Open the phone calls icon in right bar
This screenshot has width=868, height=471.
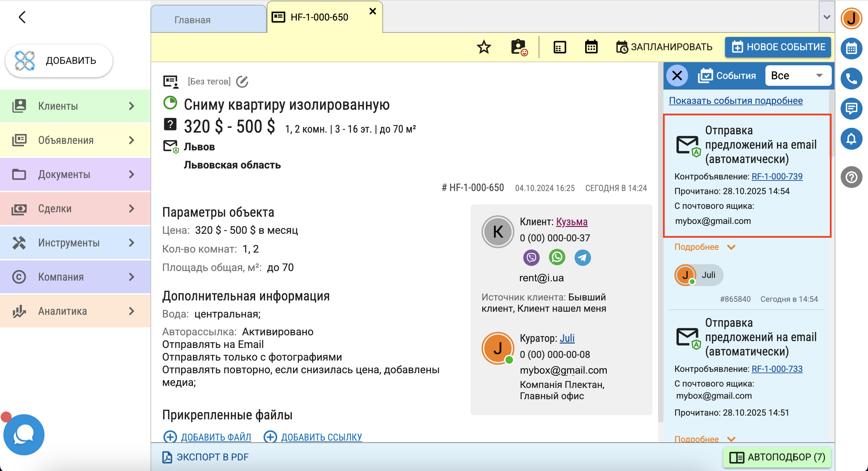pyautogui.click(x=851, y=79)
